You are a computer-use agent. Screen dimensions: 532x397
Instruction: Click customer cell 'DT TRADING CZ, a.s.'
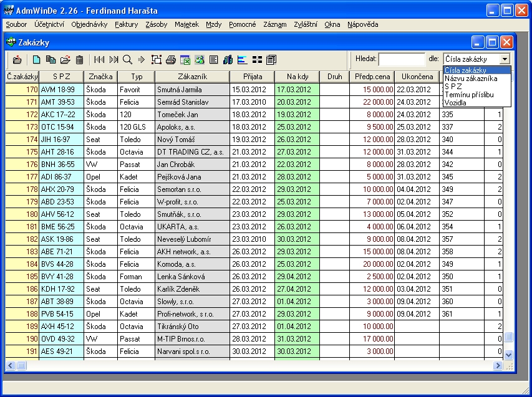point(192,152)
